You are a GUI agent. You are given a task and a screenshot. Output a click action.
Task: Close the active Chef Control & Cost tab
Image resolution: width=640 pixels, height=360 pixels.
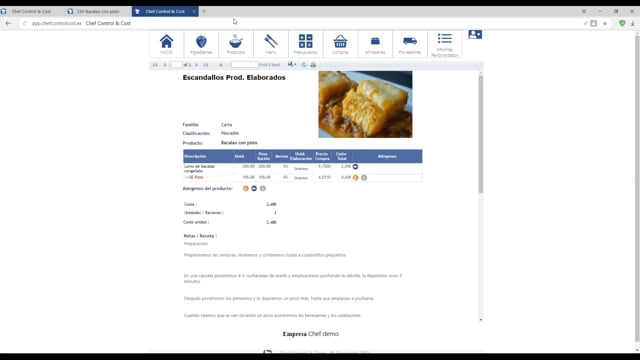coord(193,11)
